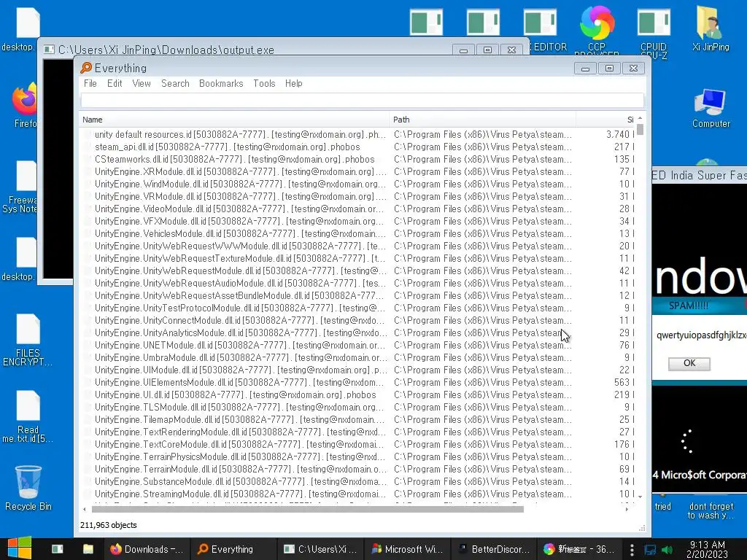Open the File Explorer taskbar icon

click(x=88, y=549)
